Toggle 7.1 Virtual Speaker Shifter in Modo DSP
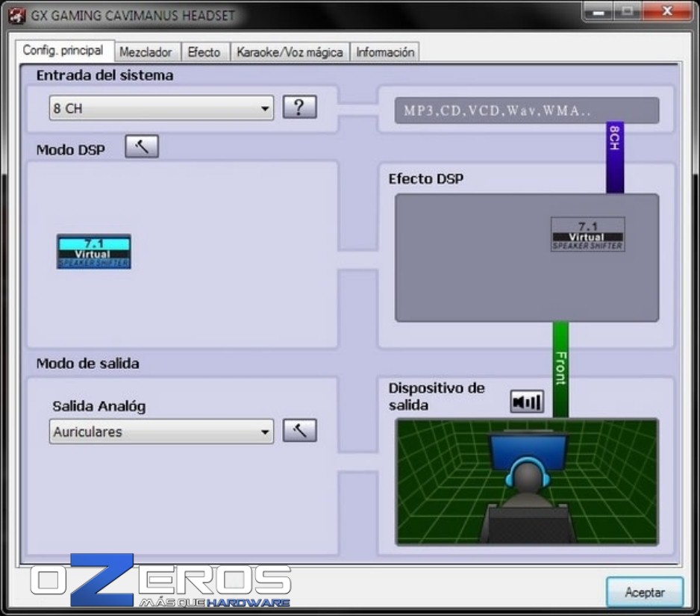 [94, 252]
